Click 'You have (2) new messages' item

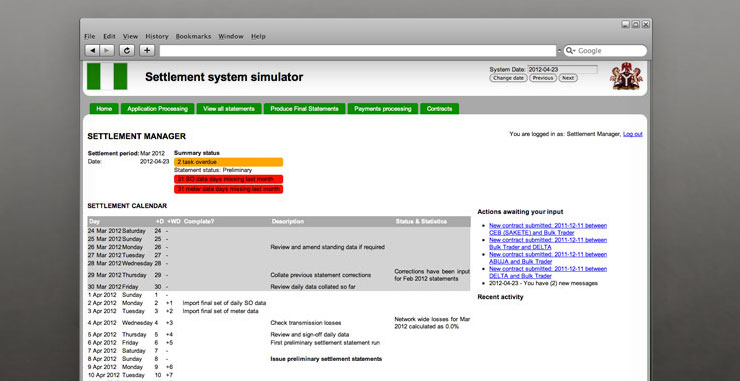coord(543,283)
